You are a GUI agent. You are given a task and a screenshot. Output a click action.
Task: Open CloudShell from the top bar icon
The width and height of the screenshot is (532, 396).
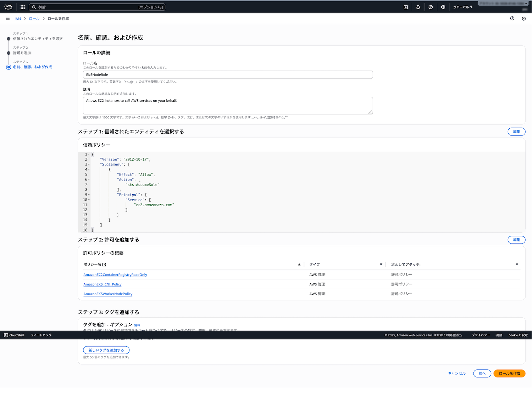(406, 7)
